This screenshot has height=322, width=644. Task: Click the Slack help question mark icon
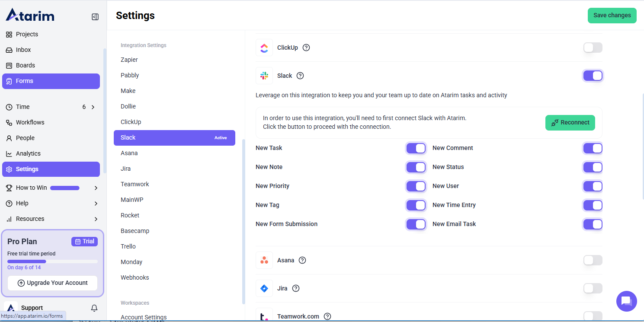tap(300, 76)
